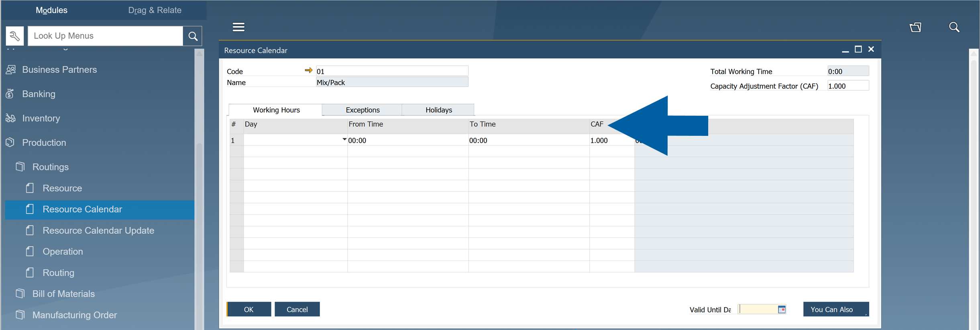Select row number 1 in the grid

(236, 140)
